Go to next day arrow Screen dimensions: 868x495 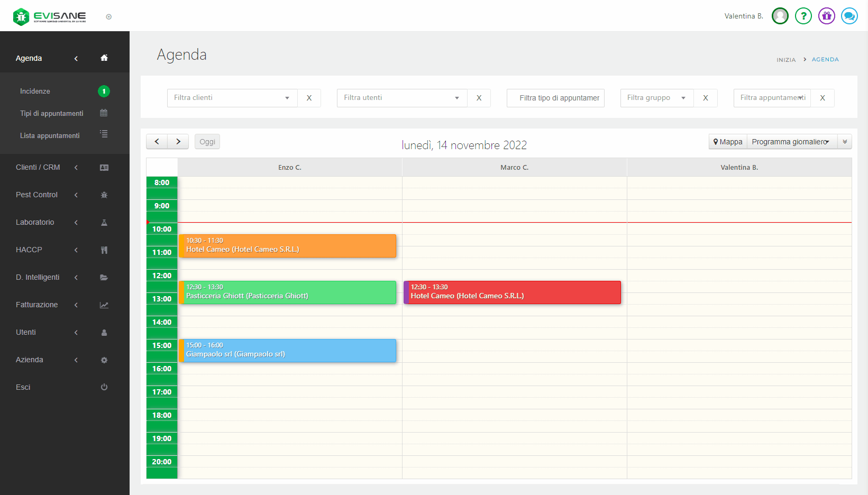[x=178, y=142]
